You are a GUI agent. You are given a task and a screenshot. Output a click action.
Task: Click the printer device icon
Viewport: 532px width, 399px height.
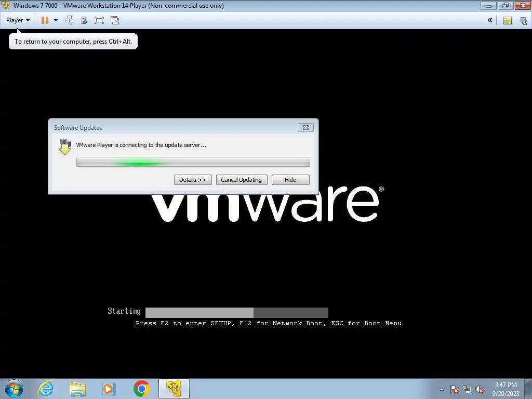click(524, 21)
